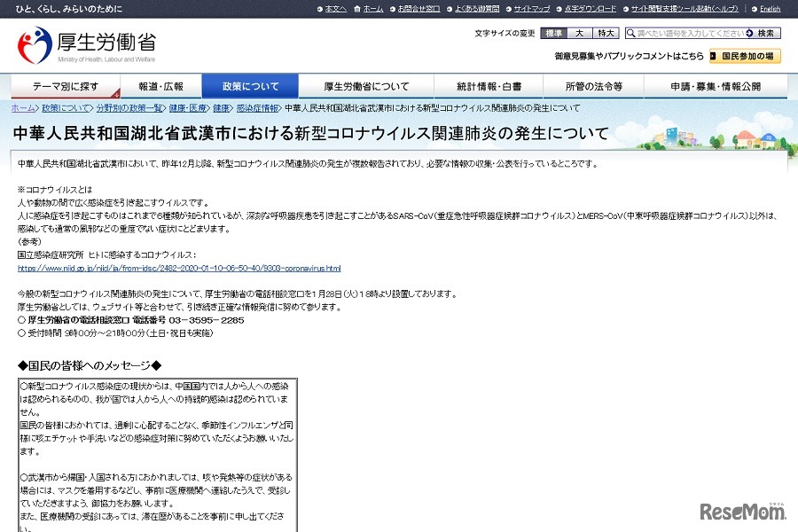Enlarge text using the 大 size button

point(579,32)
